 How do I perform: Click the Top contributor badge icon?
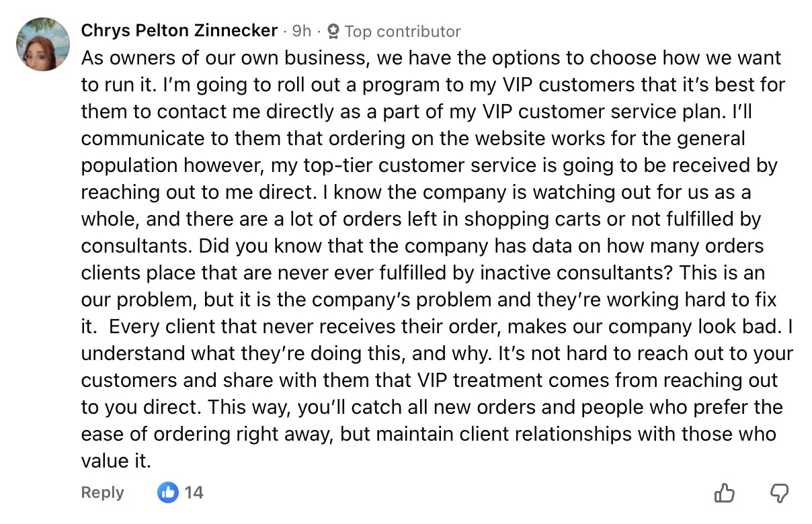tap(333, 31)
